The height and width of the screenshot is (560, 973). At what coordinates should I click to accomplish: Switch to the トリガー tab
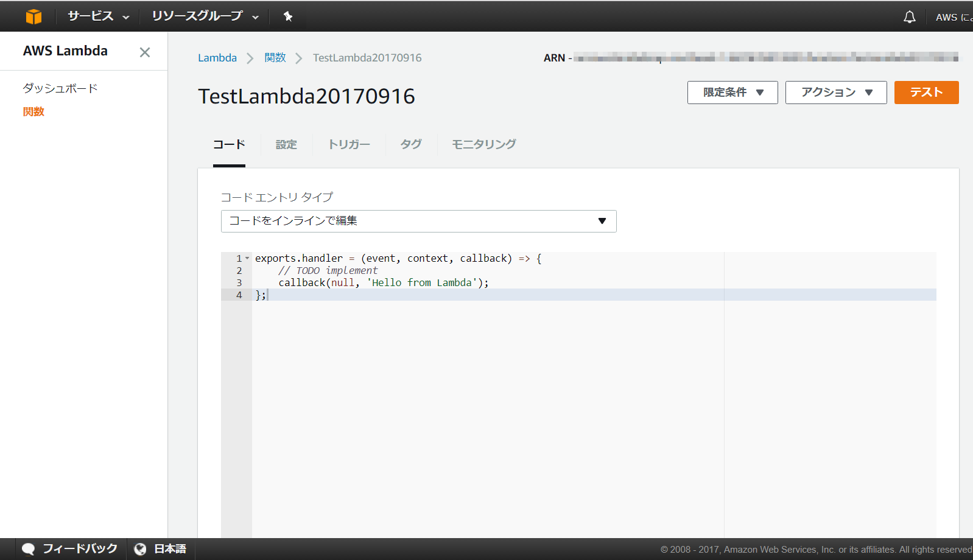[x=349, y=144]
